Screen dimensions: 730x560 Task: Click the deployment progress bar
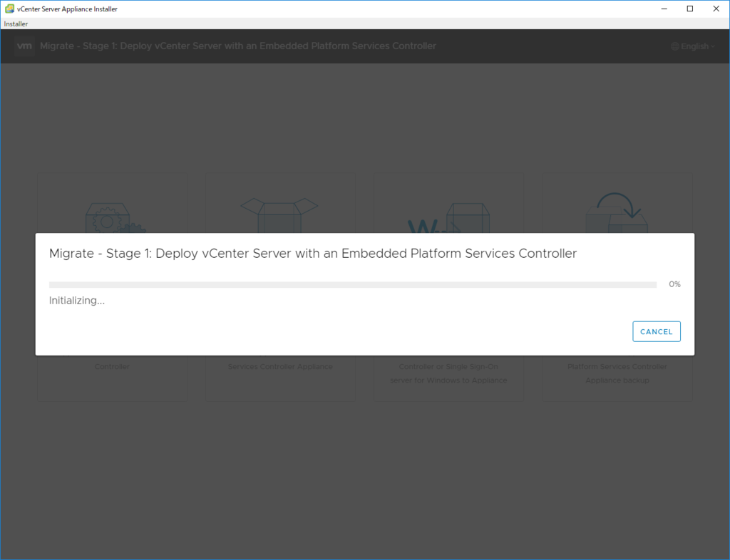click(x=353, y=285)
